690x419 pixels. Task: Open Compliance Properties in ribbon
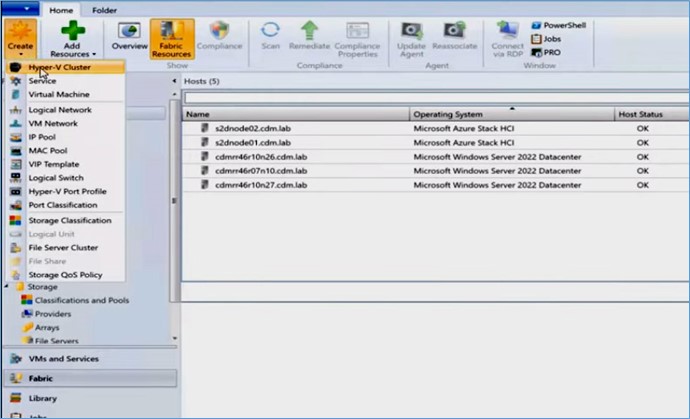click(357, 40)
